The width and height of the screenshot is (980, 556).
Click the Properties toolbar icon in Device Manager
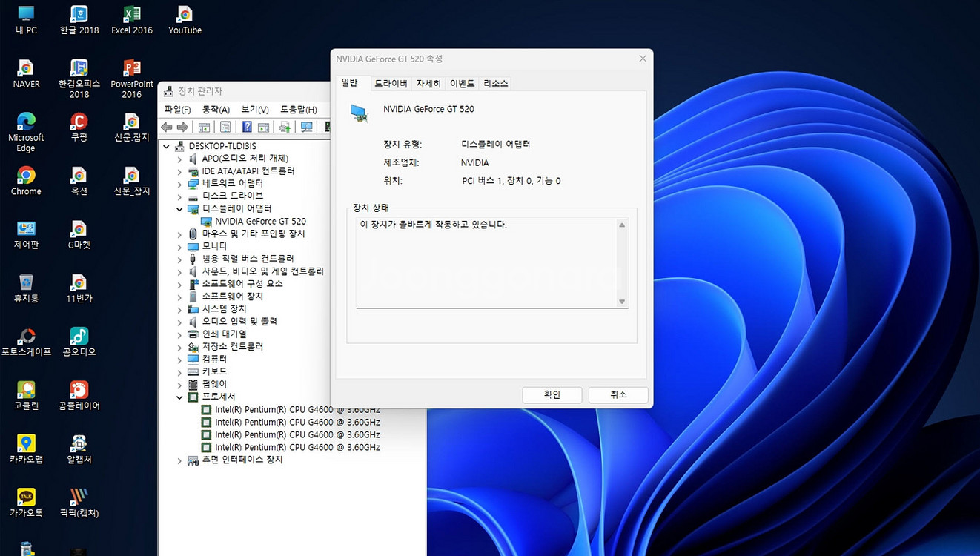click(x=225, y=127)
